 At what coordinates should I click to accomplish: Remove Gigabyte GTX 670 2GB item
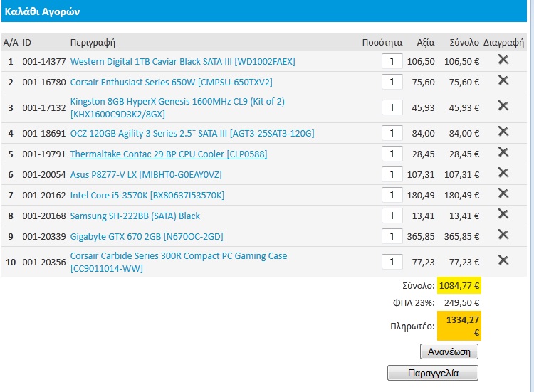coord(503,235)
